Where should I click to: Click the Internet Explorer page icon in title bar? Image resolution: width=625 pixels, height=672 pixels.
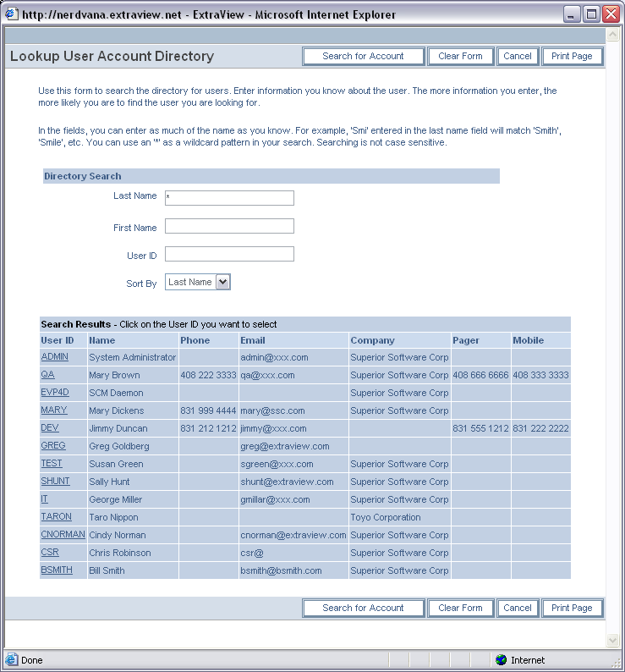(12, 14)
